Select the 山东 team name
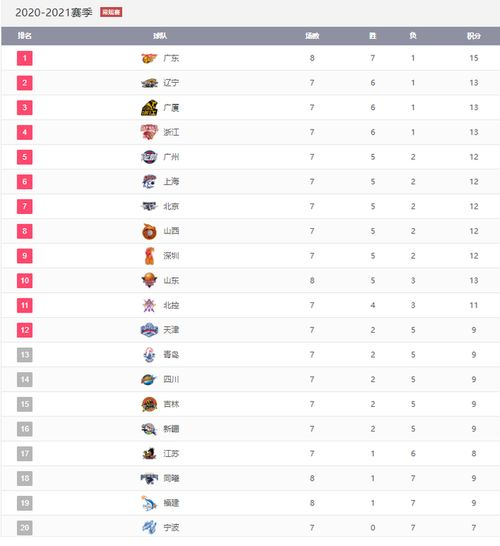500x546 pixels. (171, 281)
